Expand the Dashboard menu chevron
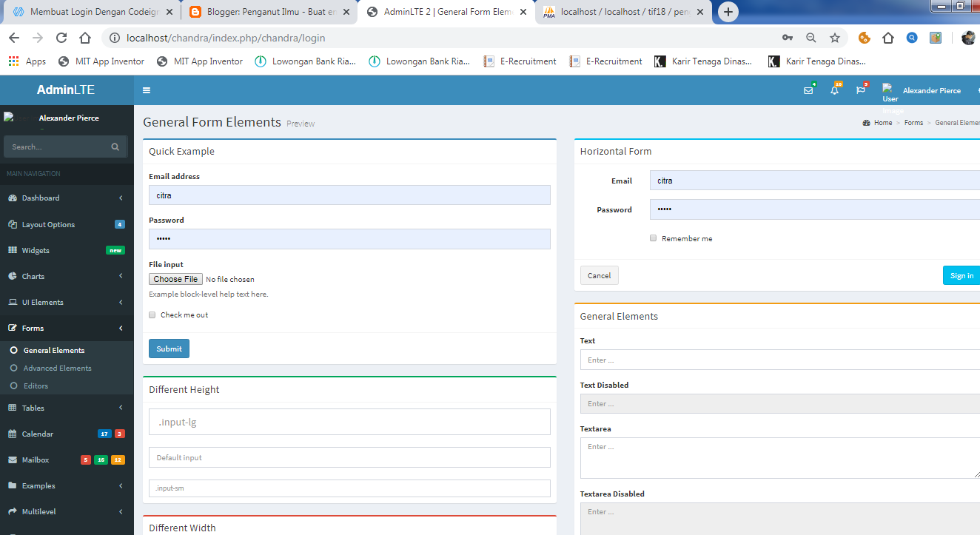This screenshot has width=980, height=535. (x=121, y=198)
